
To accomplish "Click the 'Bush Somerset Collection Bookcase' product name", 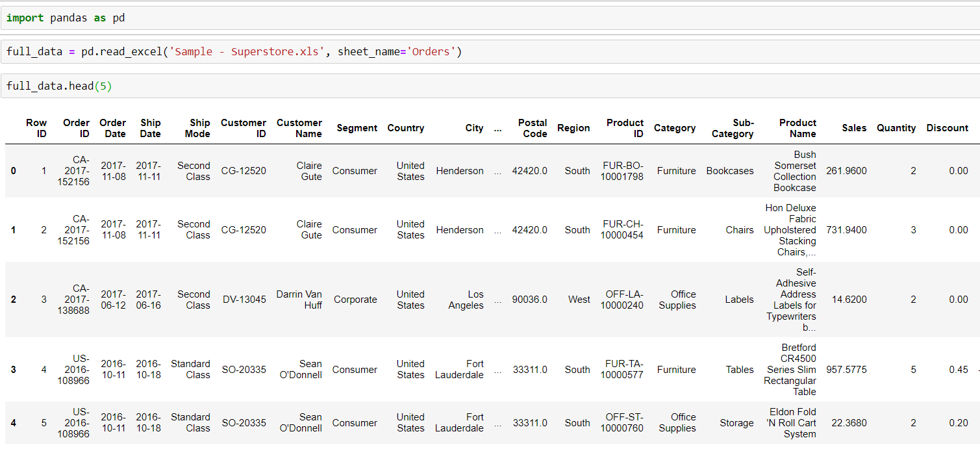I will click(x=796, y=171).
